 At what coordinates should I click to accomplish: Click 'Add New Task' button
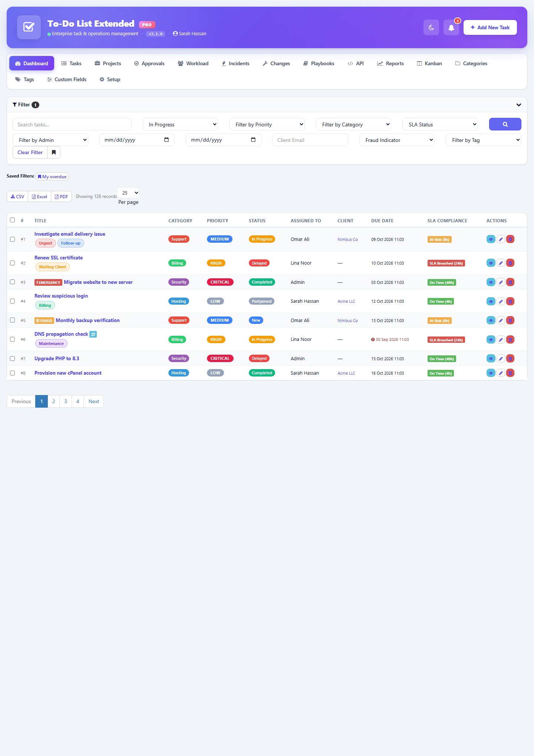(490, 27)
